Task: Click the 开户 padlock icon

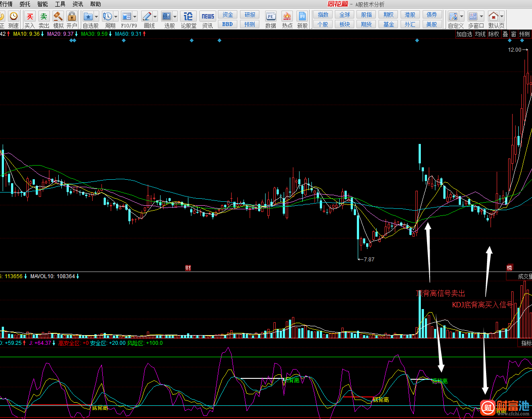Action: (x=72, y=17)
